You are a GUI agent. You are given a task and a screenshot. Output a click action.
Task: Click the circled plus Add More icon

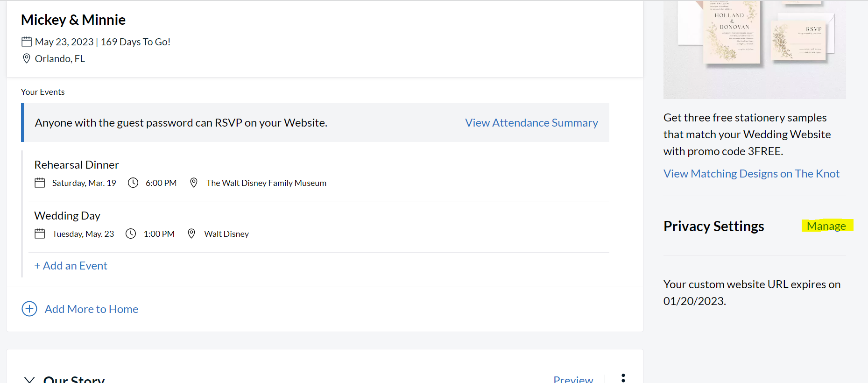[x=29, y=309]
